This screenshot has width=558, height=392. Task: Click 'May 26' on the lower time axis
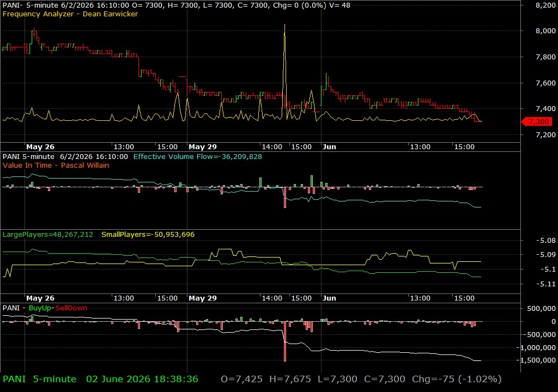click(40, 298)
